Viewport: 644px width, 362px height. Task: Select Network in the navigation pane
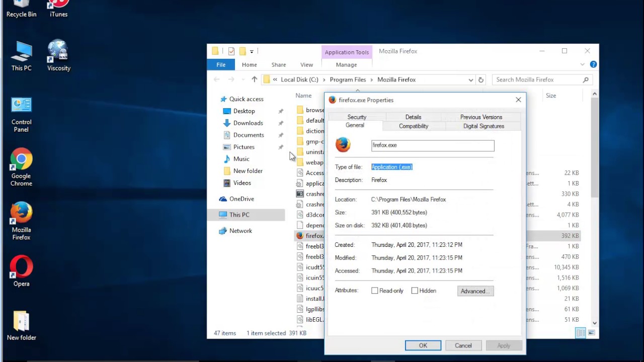tap(240, 231)
